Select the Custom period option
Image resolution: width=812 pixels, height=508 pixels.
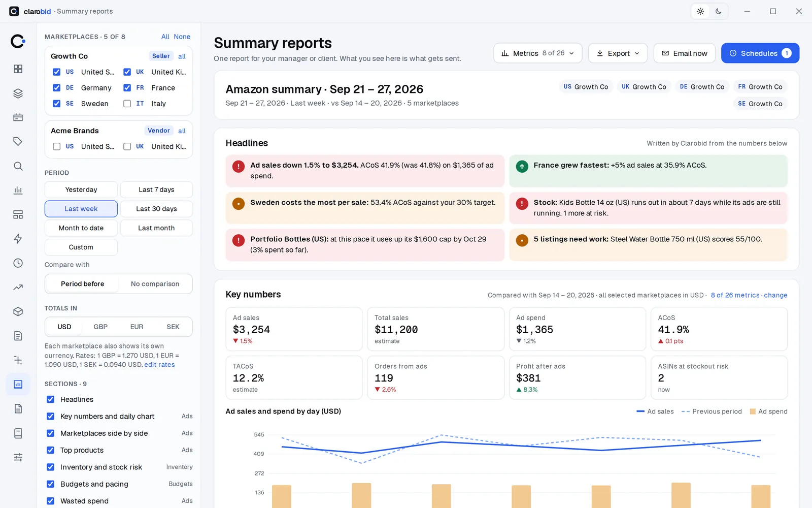click(x=81, y=247)
